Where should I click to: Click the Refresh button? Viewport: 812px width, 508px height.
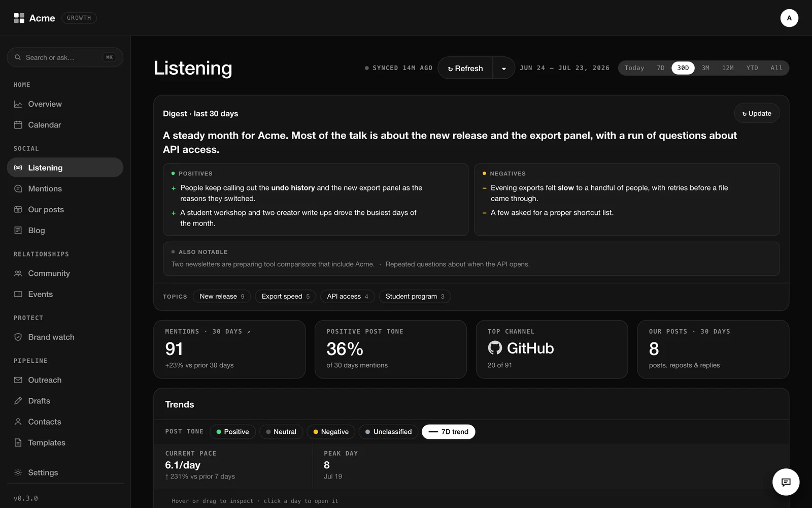pyautogui.click(x=465, y=68)
